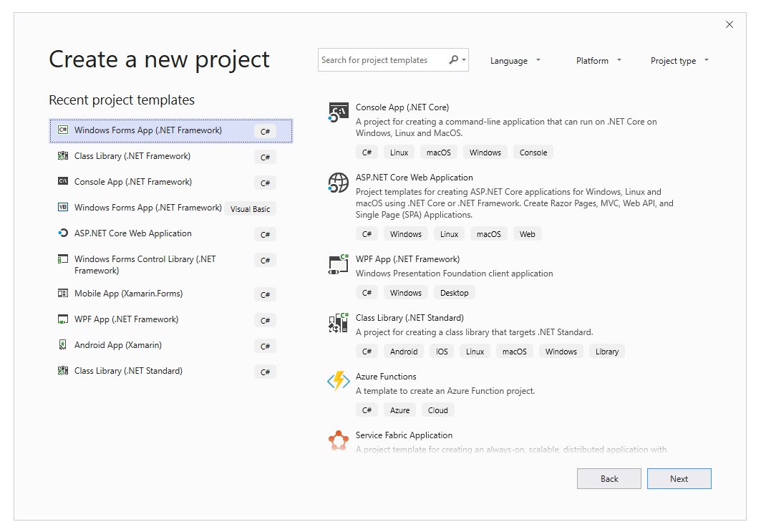Select Class Library (.NET Framework) recent template
The height and width of the screenshot is (532, 761).
click(x=171, y=156)
